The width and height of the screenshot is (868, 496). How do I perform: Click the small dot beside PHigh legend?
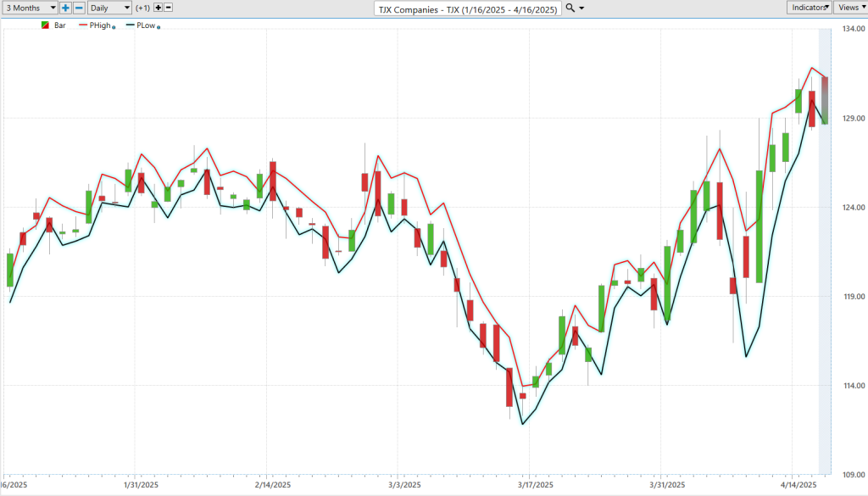point(114,27)
